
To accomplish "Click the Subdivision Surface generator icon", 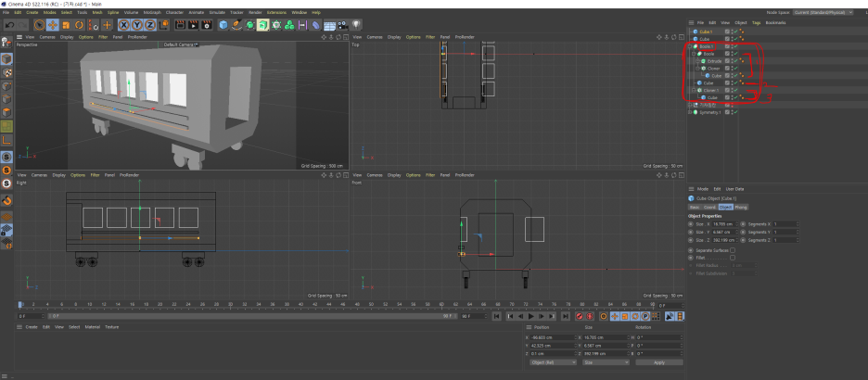I will click(249, 25).
